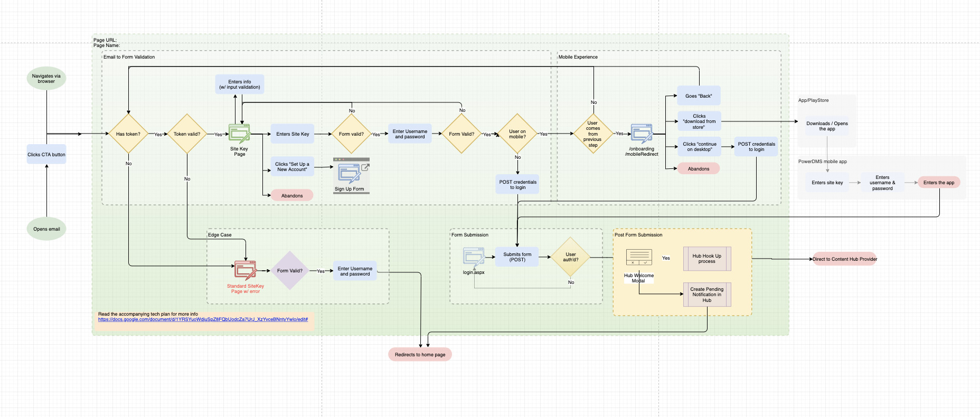Select "Abandons" in Email to Form Validation

pyautogui.click(x=292, y=195)
